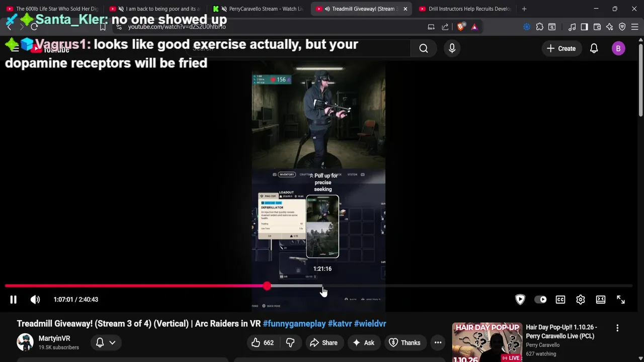Open more actions ellipsis beside Thanks
Screen dimensions: 644x362
click(x=438, y=343)
